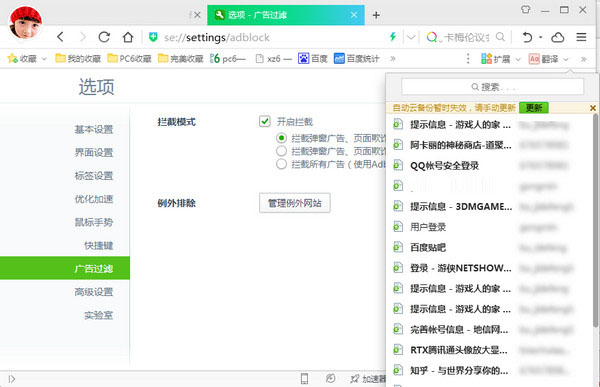Open the home page icon

(128, 37)
